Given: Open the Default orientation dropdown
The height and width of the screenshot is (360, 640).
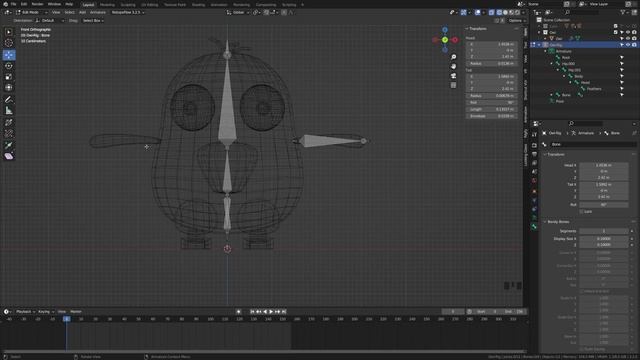Looking at the screenshot, I should (49, 20).
